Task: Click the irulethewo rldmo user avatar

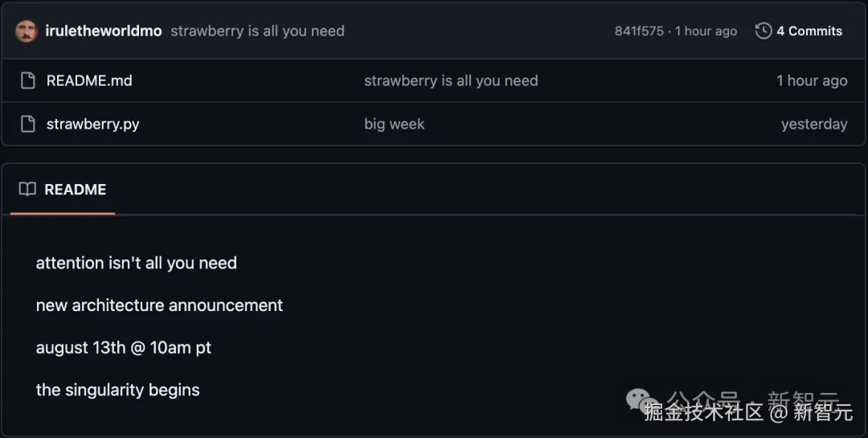Action: pos(27,31)
